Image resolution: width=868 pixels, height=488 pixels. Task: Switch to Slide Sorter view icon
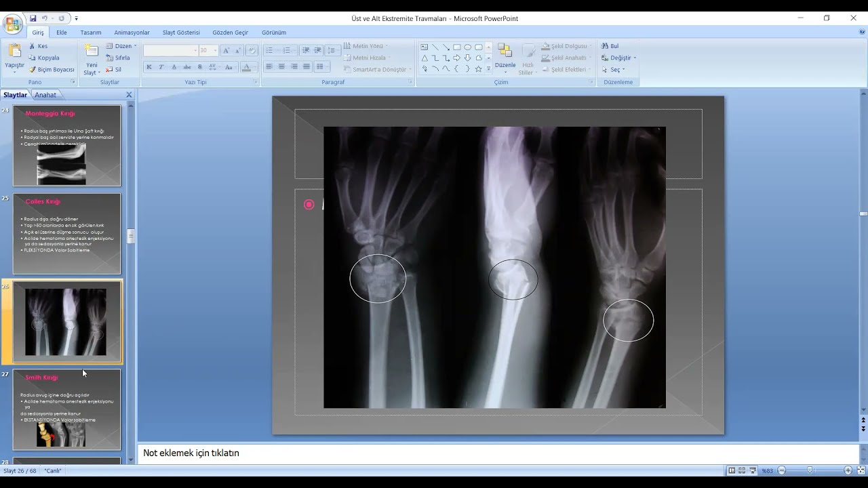click(742, 470)
